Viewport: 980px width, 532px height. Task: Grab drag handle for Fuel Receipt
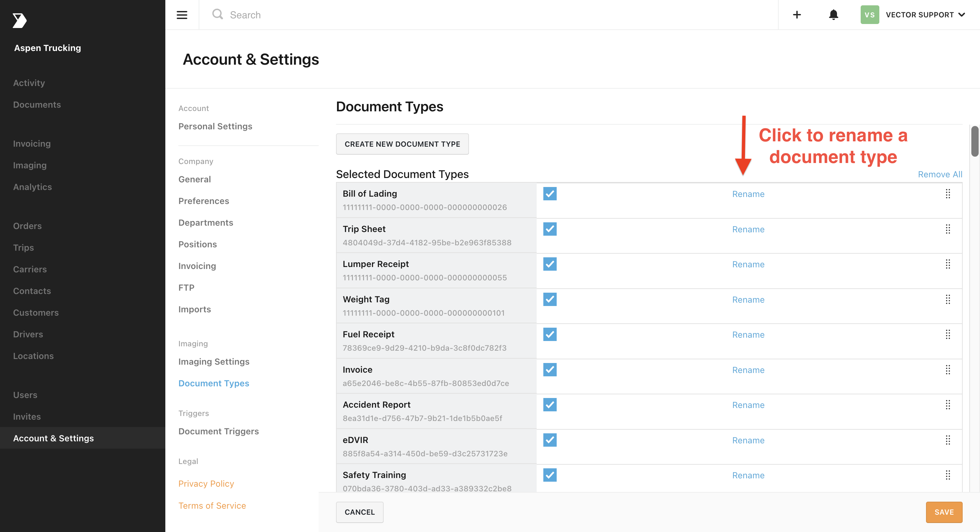point(948,334)
